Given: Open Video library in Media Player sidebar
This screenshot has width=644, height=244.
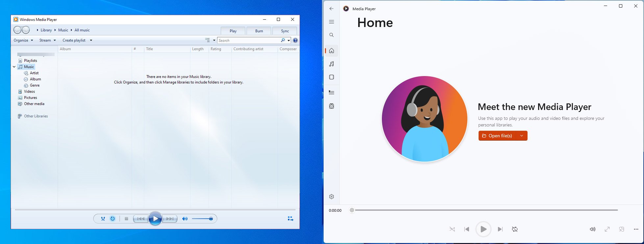Looking at the screenshot, I should [332, 77].
